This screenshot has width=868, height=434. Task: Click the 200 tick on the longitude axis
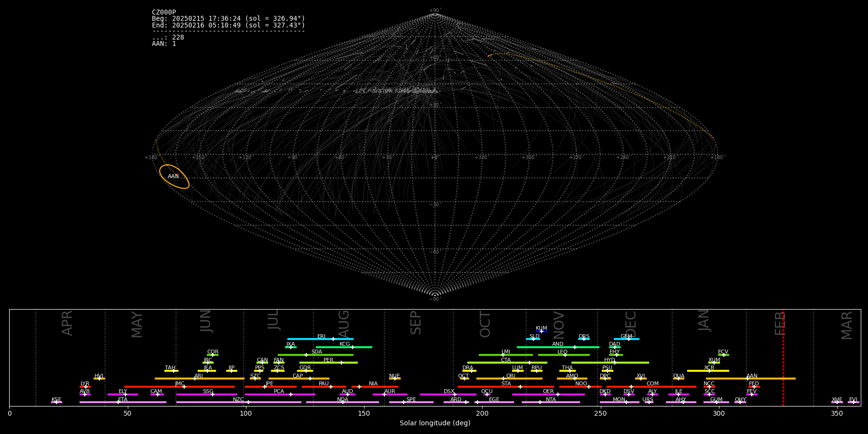pyautogui.click(x=482, y=413)
